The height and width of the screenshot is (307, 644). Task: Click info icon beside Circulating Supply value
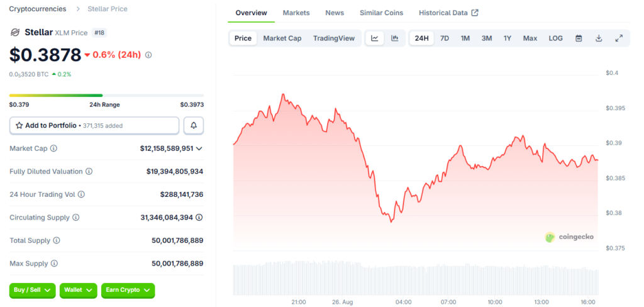coord(199,217)
